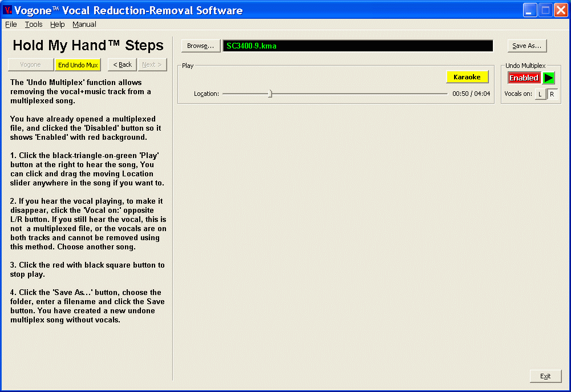Close the Vogone window
Viewport: 571px width, 392px height.
(560, 10)
